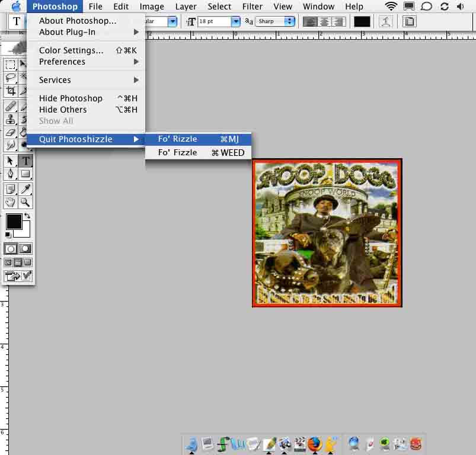Open the Window menu

click(319, 7)
